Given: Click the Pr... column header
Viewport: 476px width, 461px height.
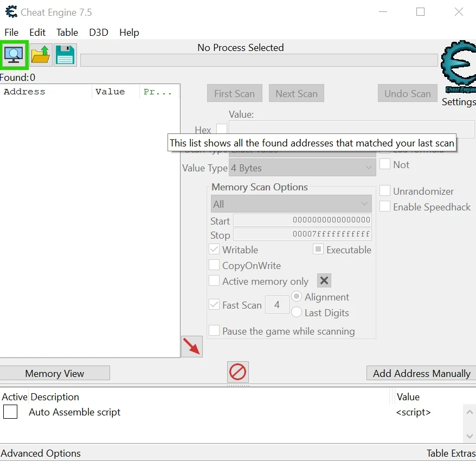Looking at the screenshot, I should 160,92.
